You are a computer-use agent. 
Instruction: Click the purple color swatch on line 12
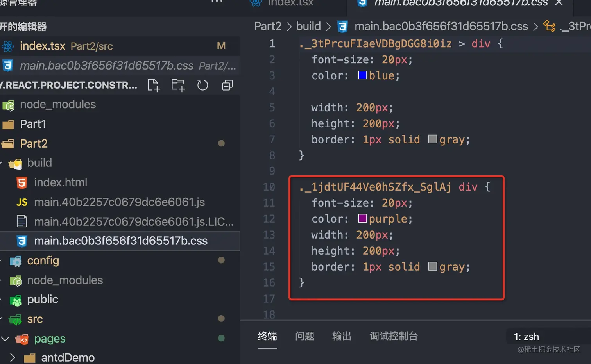pos(362,218)
